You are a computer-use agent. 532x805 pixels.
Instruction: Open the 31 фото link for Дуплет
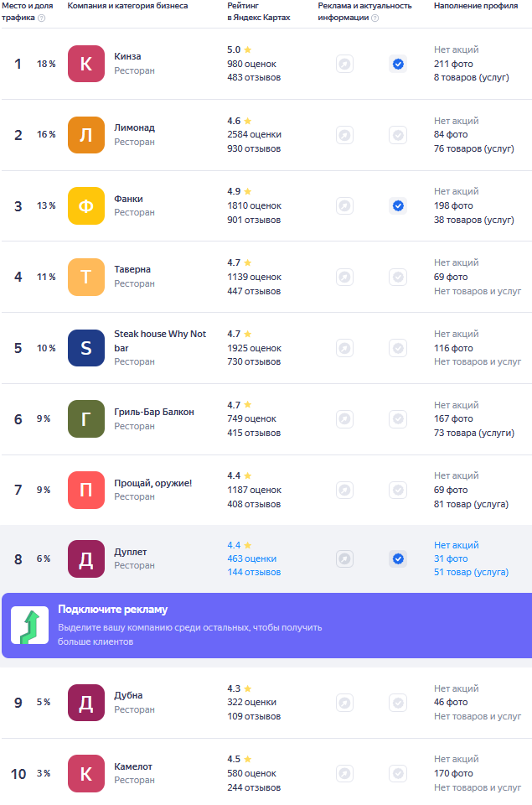pyautogui.click(x=451, y=558)
